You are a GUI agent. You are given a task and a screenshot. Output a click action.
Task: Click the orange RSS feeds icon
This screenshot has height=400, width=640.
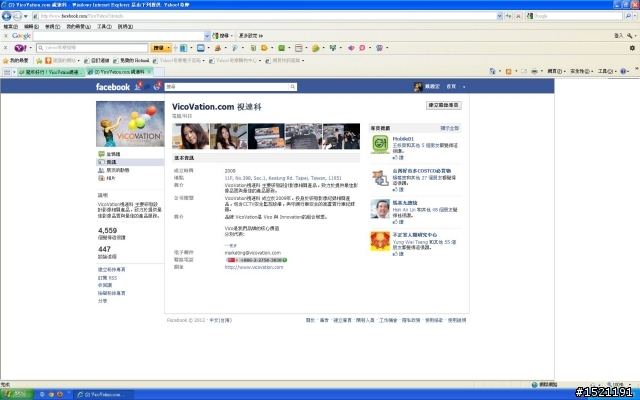coord(509,71)
